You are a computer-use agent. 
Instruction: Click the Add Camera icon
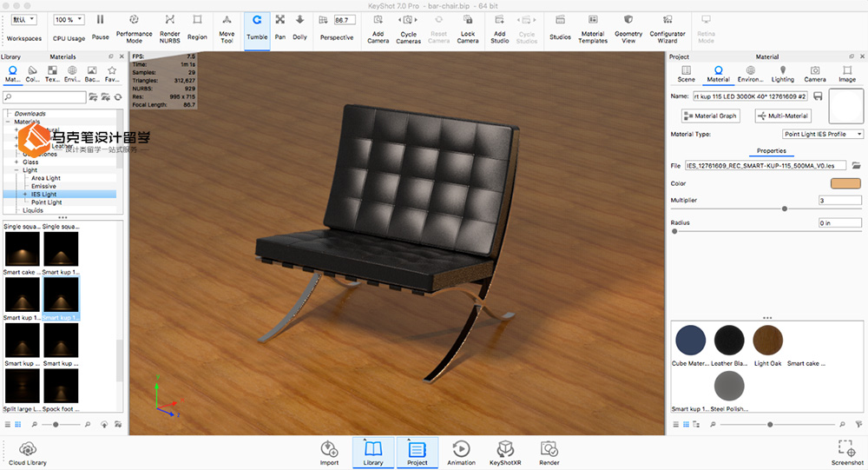378,20
